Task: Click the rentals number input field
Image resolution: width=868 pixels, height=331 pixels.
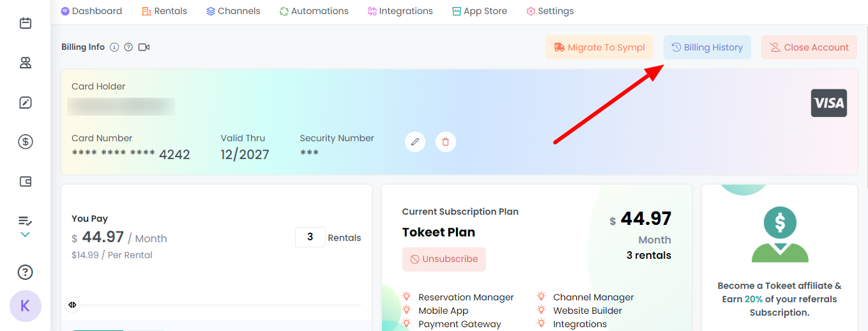Action: (310, 237)
